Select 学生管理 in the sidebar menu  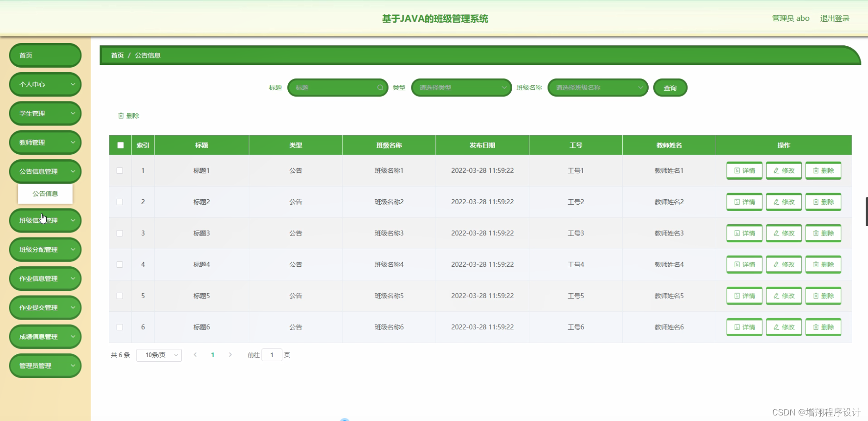tap(45, 113)
